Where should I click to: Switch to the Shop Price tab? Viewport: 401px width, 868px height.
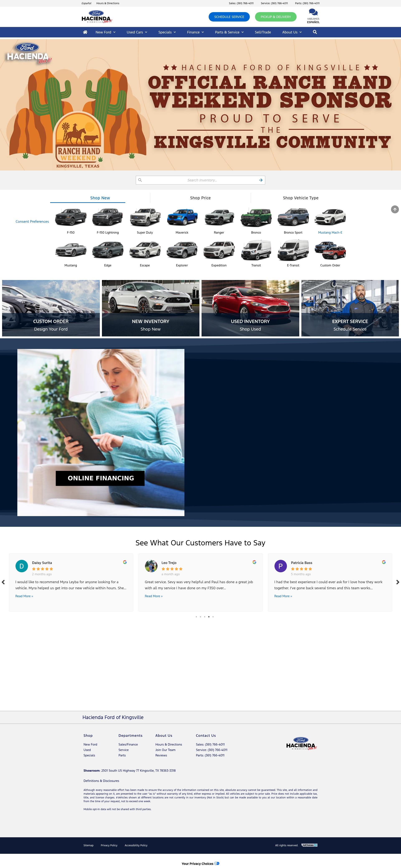coord(200,198)
